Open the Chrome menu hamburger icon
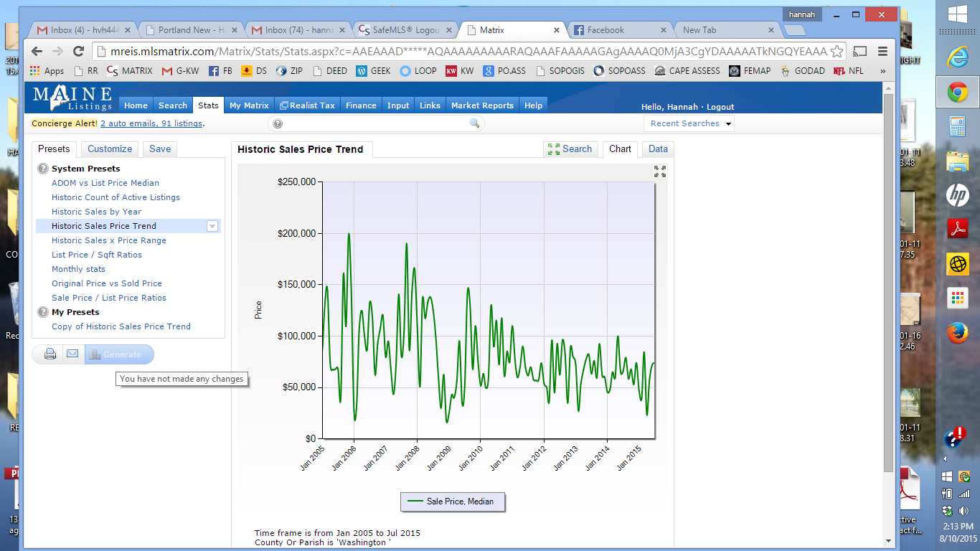This screenshot has width=980, height=551. click(882, 52)
